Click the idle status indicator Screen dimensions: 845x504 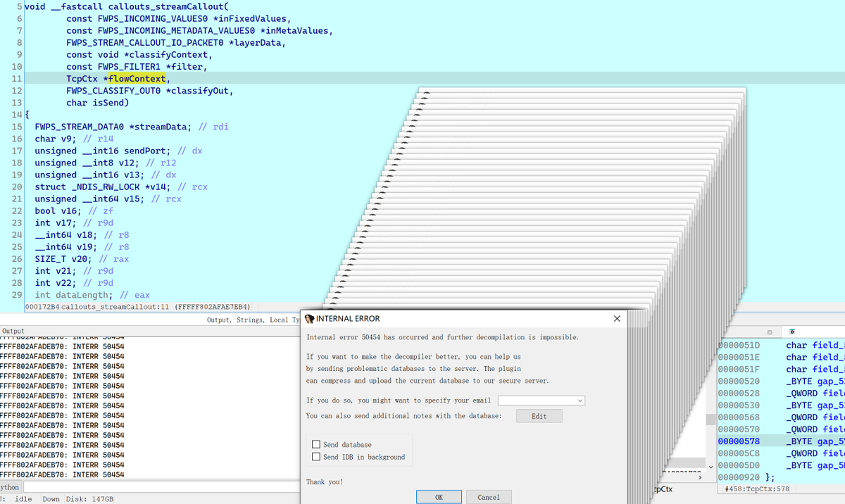click(23, 498)
